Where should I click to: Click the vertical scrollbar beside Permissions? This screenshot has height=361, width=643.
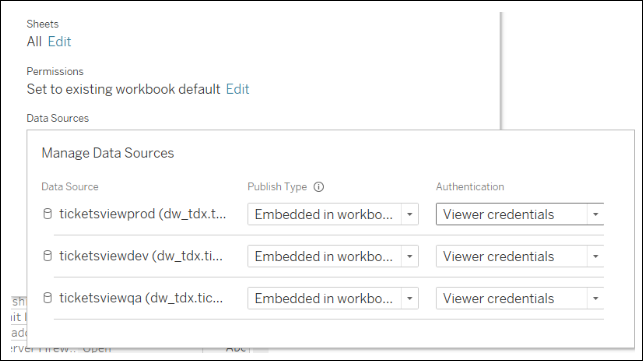pos(501,71)
